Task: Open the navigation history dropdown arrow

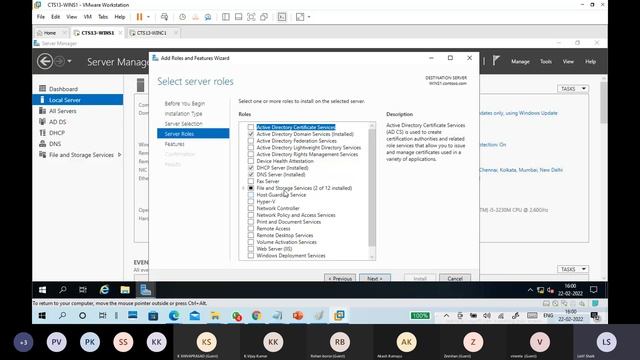Action: tap(69, 61)
